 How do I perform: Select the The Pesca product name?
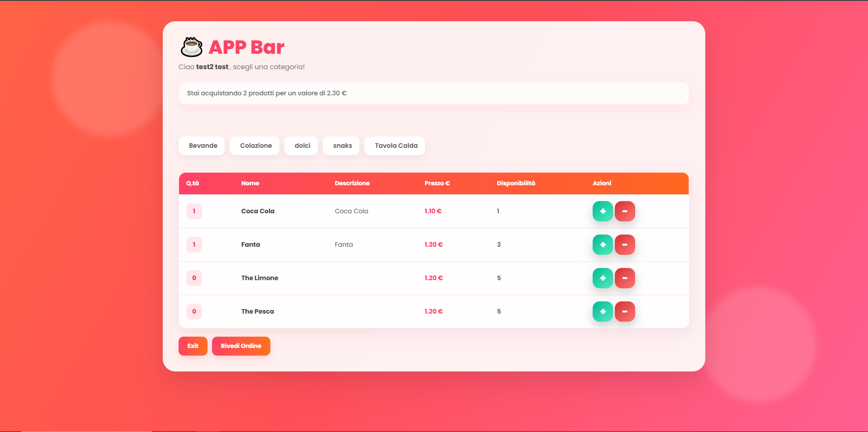coord(257,311)
